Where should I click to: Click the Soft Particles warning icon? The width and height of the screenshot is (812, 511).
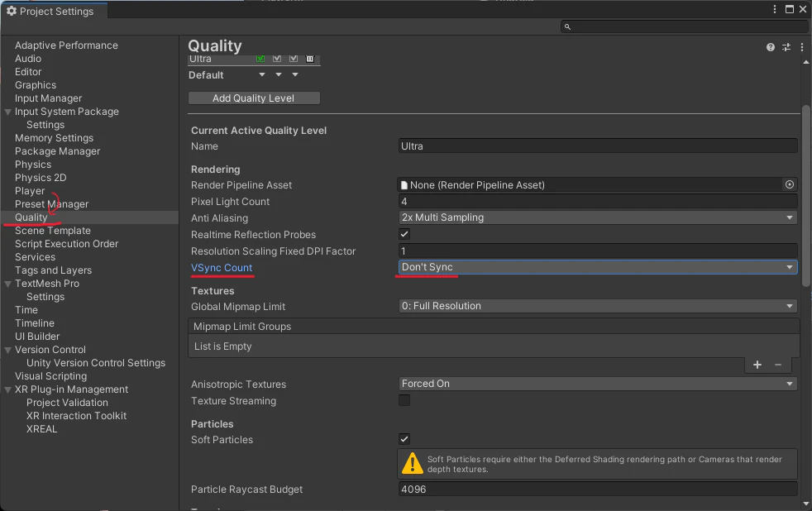pyautogui.click(x=413, y=463)
